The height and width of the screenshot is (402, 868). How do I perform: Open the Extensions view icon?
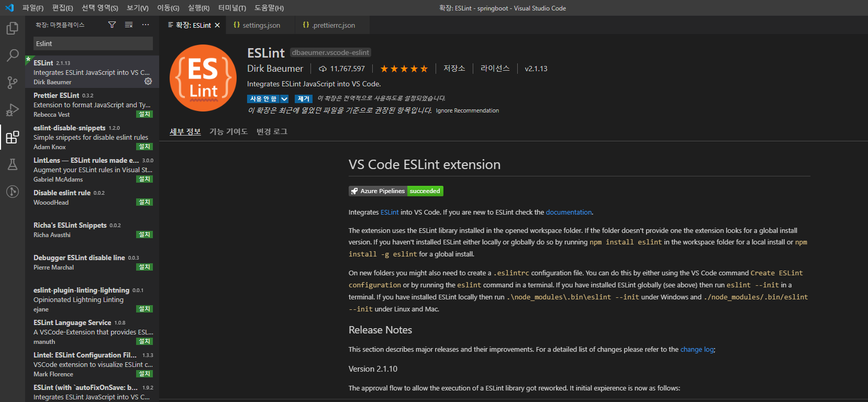point(13,137)
